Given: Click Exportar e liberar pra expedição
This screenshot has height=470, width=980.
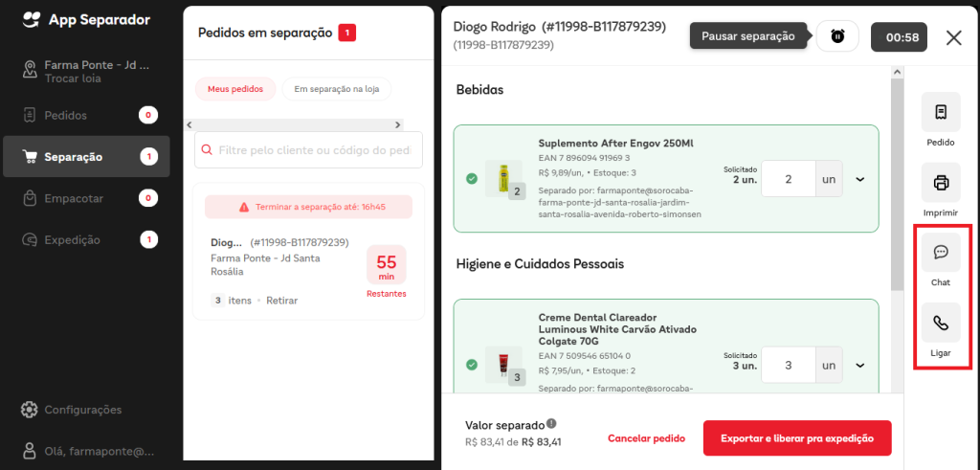Looking at the screenshot, I should pyautogui.click(x=797, y=438).
